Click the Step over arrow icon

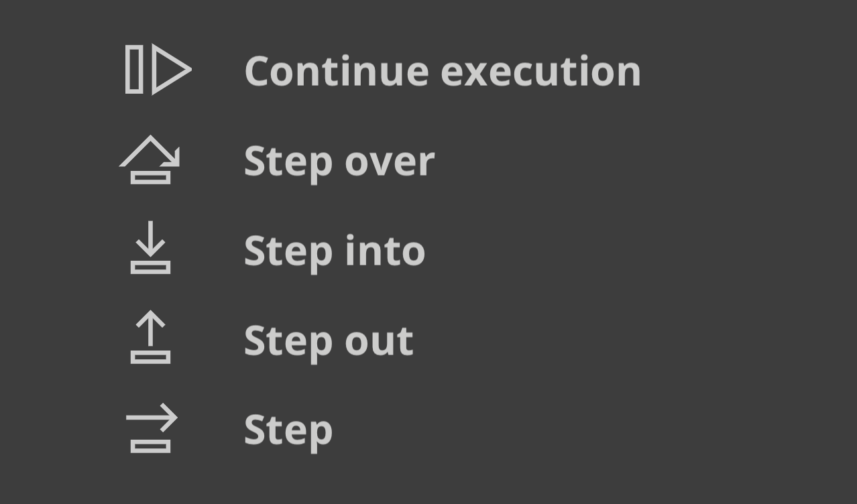[150, 159]
